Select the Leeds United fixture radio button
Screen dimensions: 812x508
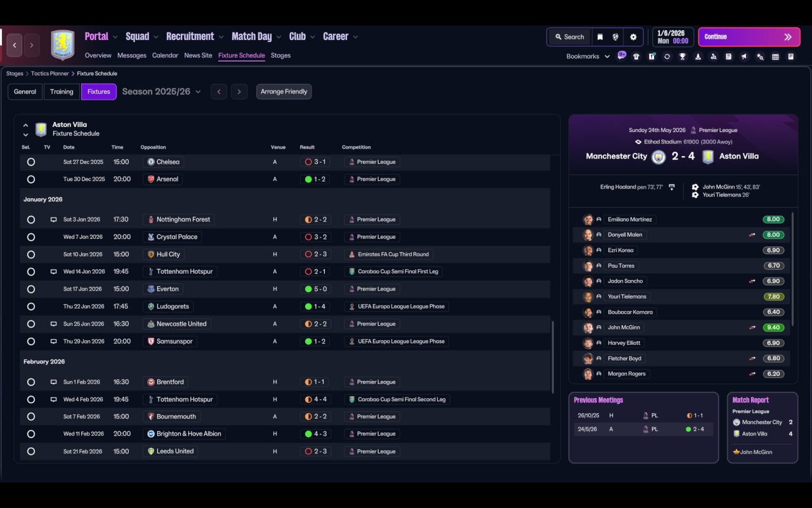click(x=31, y=451)
